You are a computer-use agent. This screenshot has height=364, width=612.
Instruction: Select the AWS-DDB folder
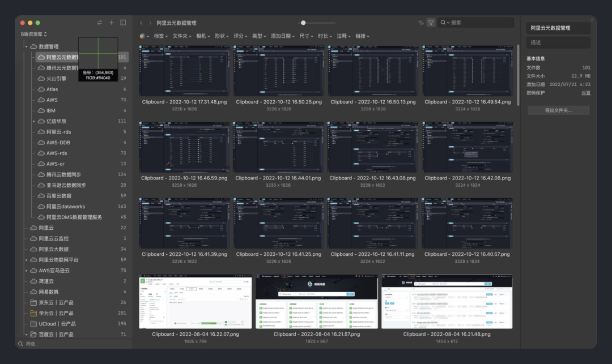(x=81, y=143)
